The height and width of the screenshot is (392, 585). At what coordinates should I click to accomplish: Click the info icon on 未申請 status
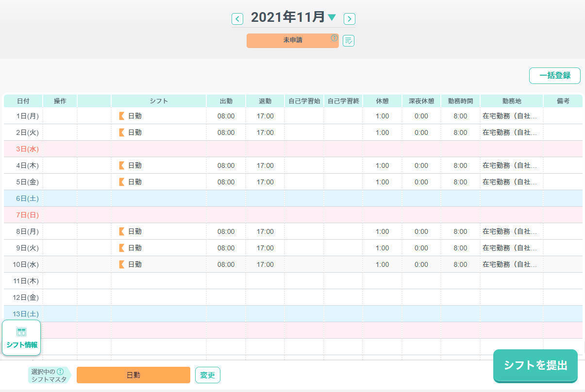tap(334, 38)
